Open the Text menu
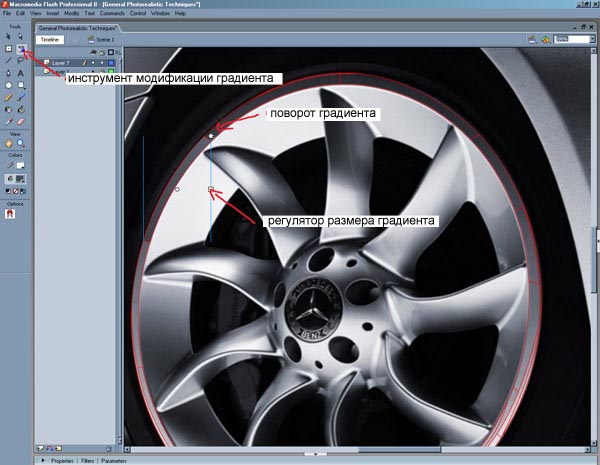Screen dimensions: 600x465 tap(90, 13)
